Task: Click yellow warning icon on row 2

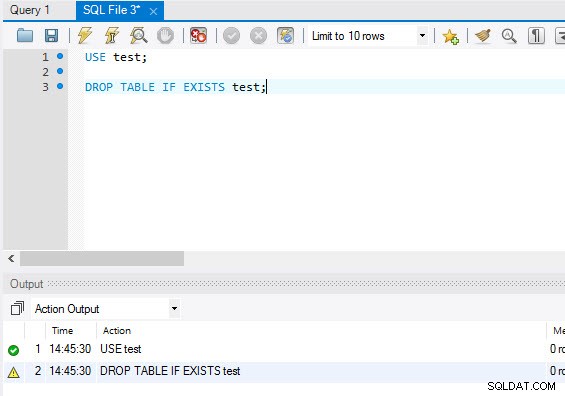Action: pyautogui.click(x=13, y=372)
